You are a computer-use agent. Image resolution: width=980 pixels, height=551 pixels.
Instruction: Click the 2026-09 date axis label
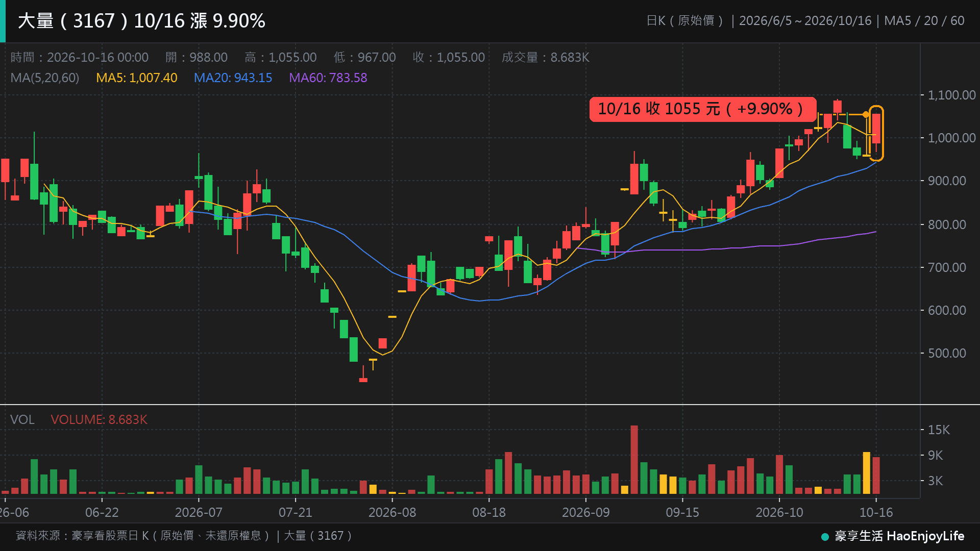(586, 512)
